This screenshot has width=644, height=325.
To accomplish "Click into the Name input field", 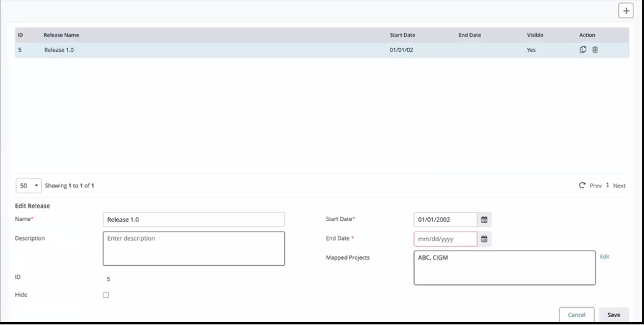I will pos(193,220).
